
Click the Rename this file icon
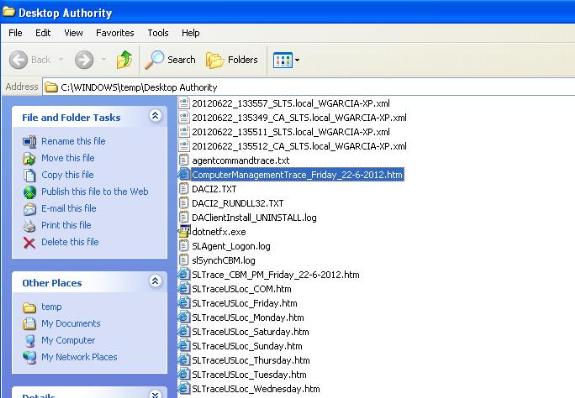click(29, 142)
